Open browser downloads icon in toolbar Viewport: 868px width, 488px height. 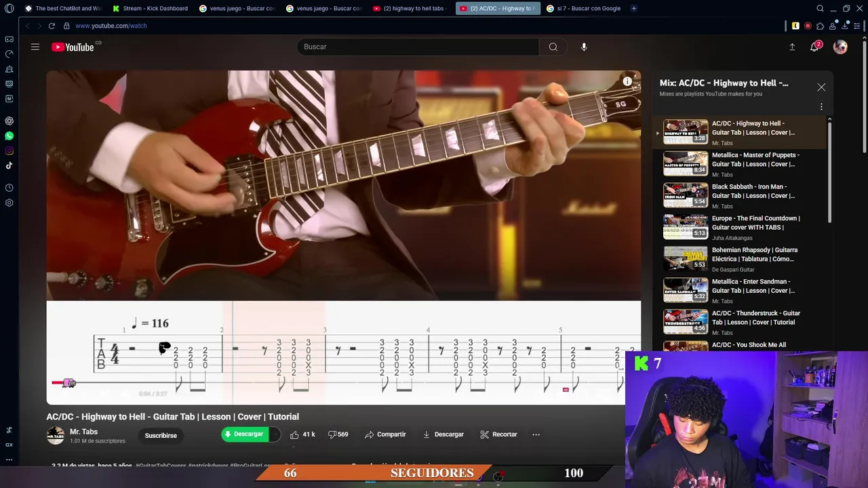tap(845, 26)
